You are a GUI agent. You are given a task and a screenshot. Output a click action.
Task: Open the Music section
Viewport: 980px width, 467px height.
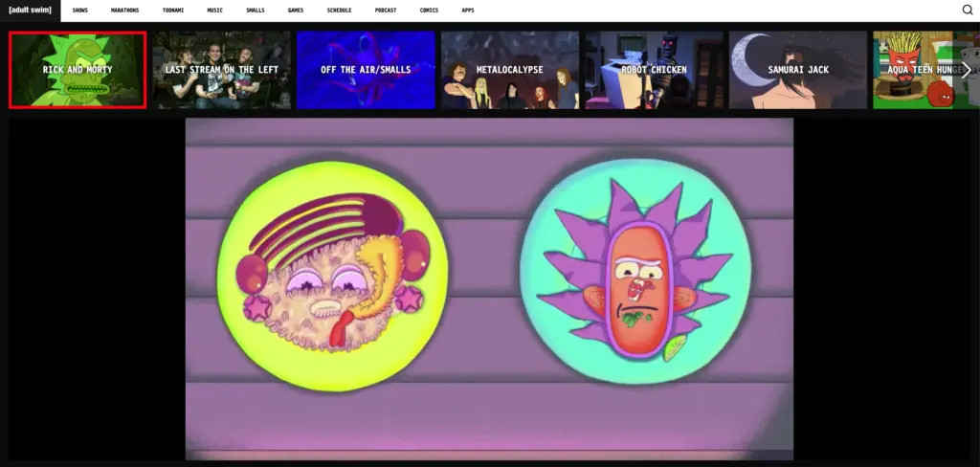tap(215, 11)
